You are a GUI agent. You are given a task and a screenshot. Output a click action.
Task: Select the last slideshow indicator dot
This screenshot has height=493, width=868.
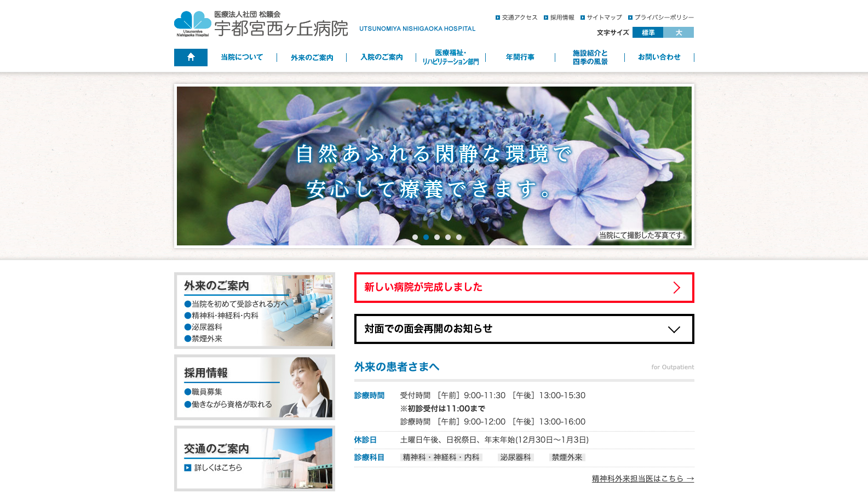coord(459,237)
